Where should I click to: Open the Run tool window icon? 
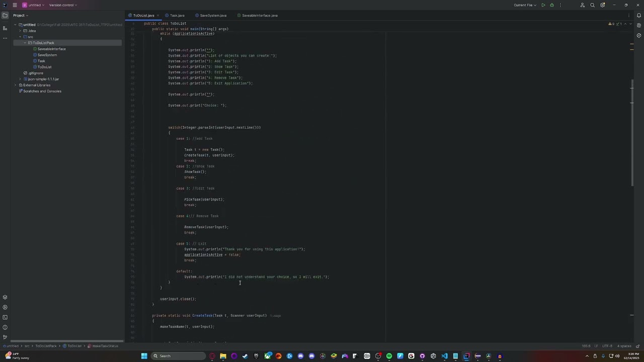5,307
